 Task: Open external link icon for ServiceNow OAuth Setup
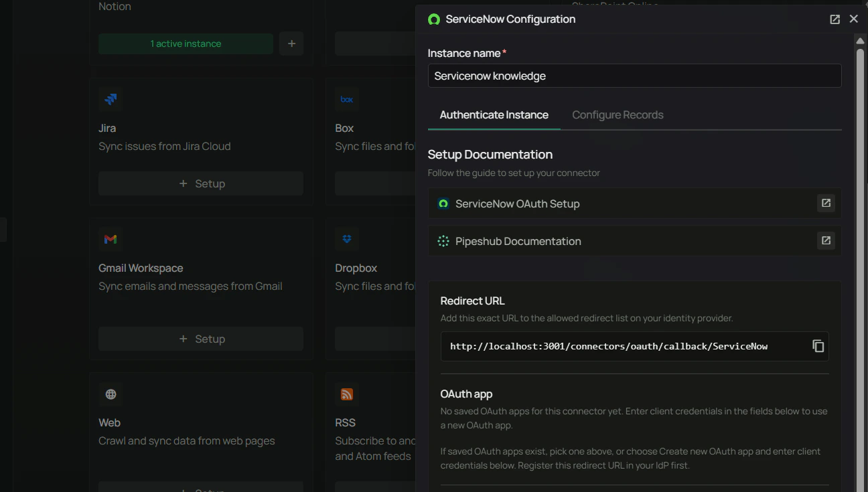click(826, 203)
